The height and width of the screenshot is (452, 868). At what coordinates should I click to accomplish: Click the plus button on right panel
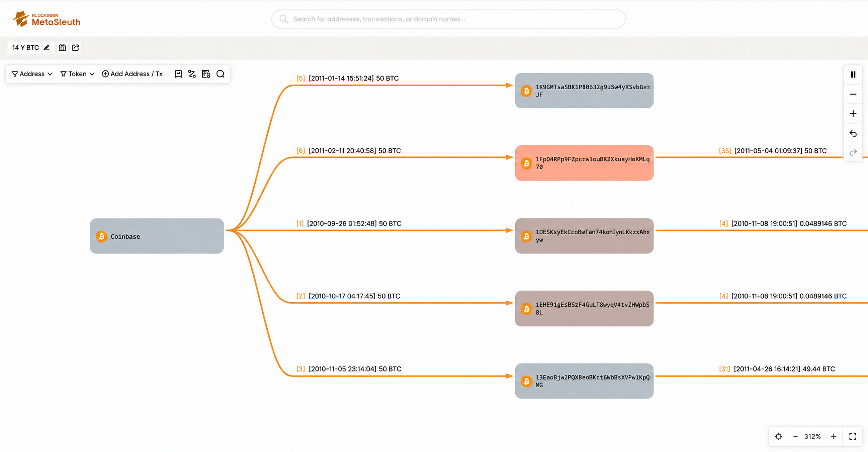(853, 114)
